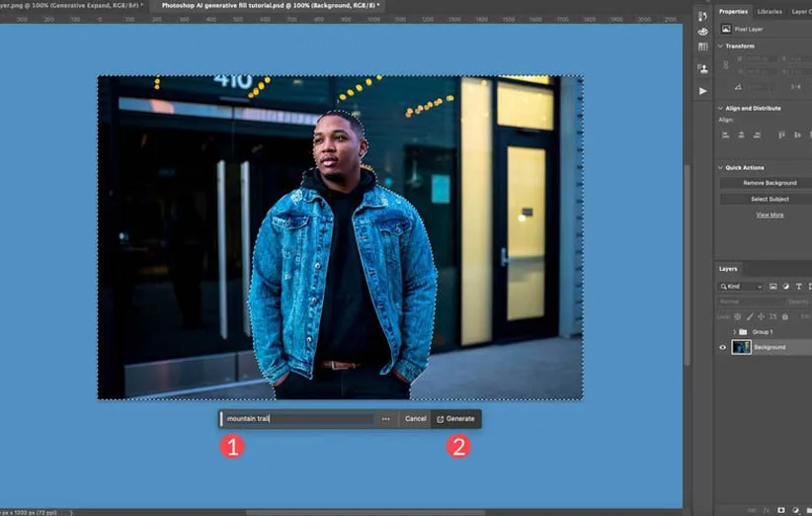This screenshot has height=516, width=812.
Task: Collapse the Quick Actions section
Action: click(x=720, y=168)
